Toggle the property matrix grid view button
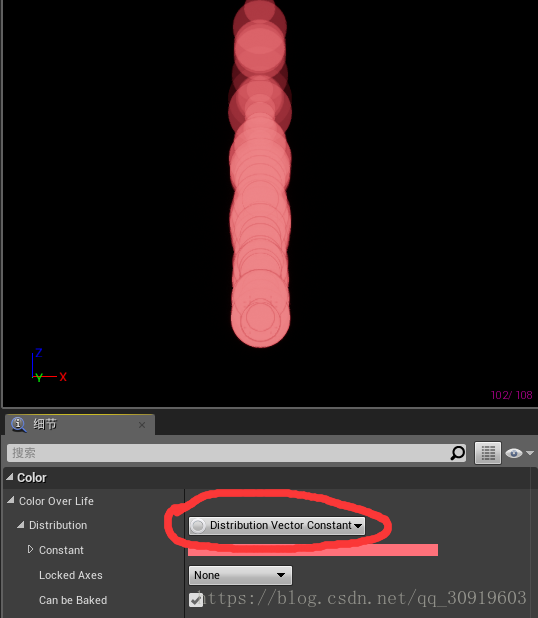The width and height of the screenshot is (538, 618). point(488,453)
